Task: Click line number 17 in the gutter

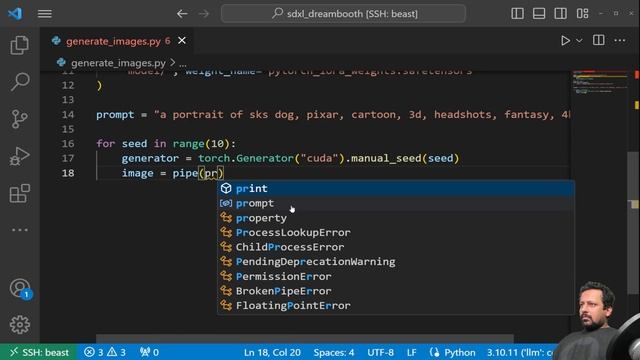Action: (68, 158)
